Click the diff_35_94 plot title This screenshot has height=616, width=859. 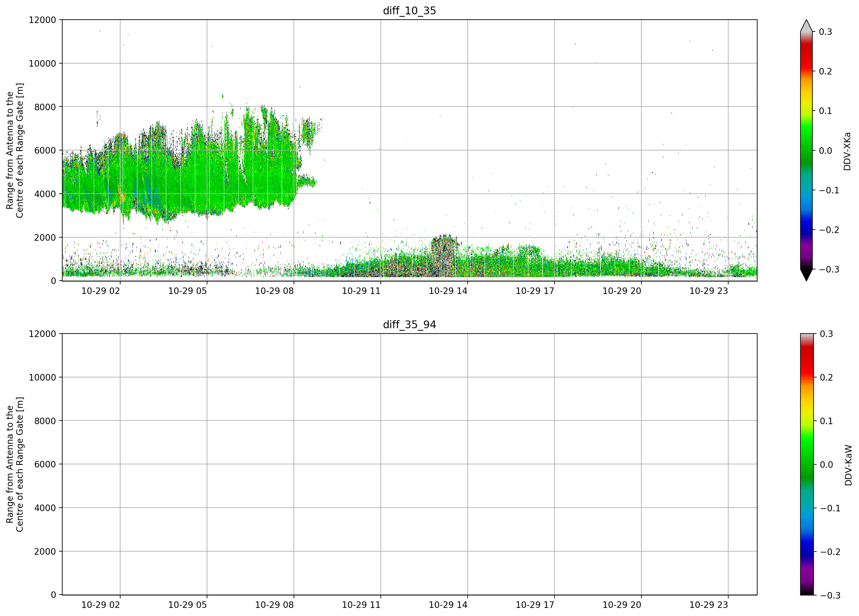pyautogui.click(x=409, y=325)
